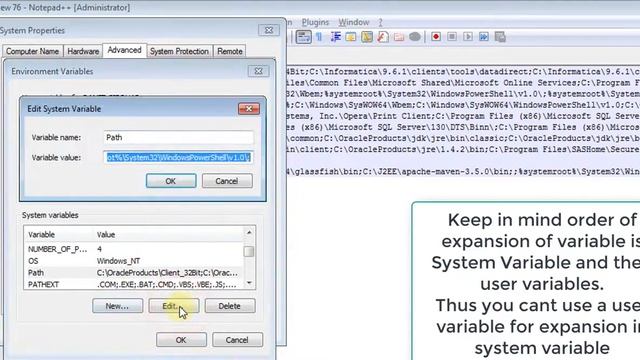Click in the Variable name field
Screen dimensions: 640x360
click(x=178, y=138)
